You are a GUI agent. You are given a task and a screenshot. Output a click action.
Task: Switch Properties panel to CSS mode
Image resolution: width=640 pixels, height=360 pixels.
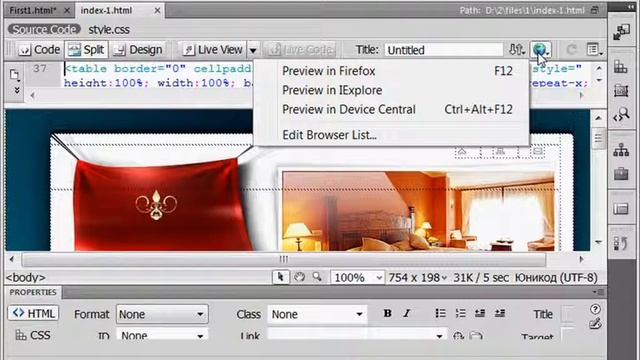pos(33,335)
